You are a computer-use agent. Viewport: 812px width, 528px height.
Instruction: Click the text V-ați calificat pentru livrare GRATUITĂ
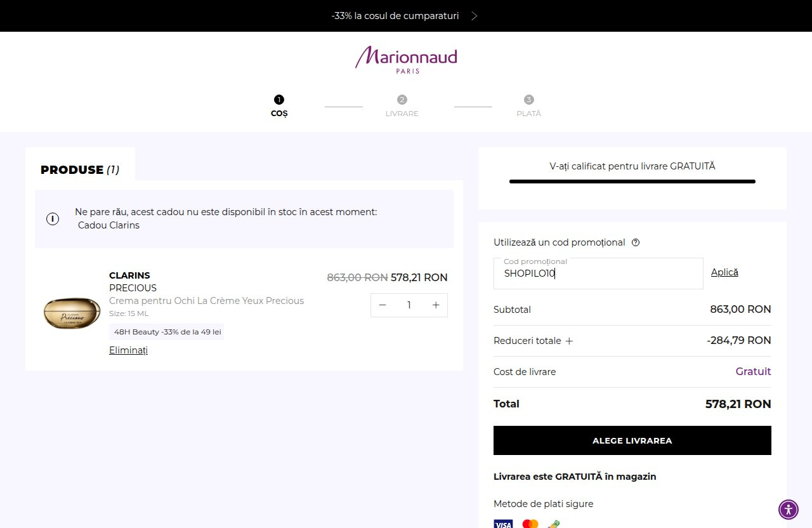pos(632,166)
